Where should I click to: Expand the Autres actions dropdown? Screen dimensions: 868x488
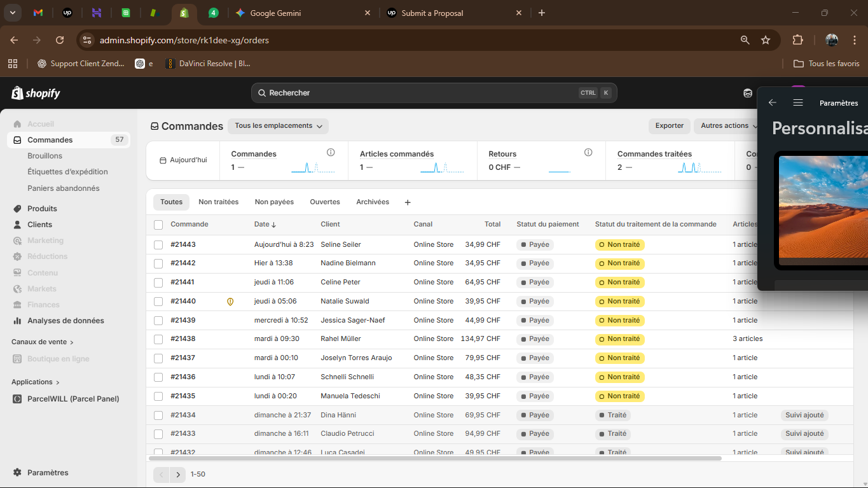coord(728,126)
